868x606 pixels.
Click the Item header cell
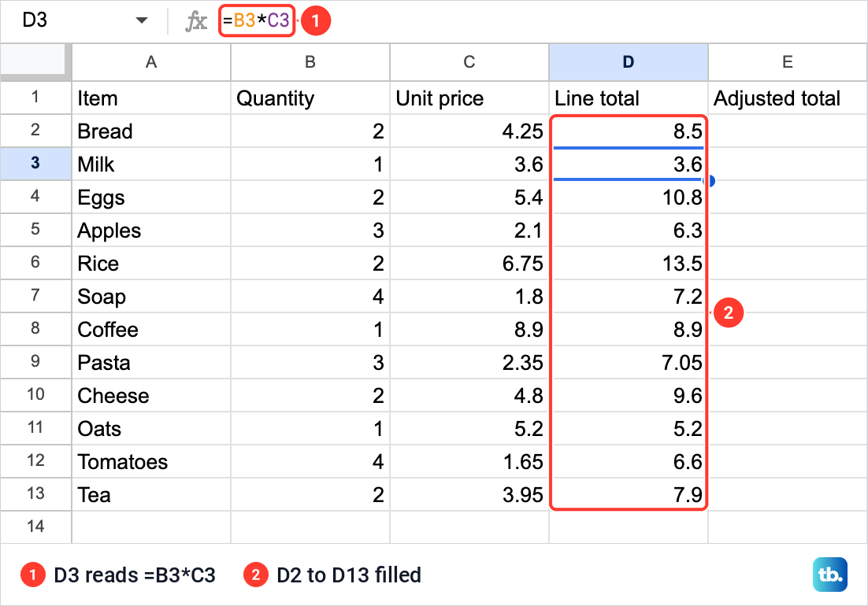(151, 98)
